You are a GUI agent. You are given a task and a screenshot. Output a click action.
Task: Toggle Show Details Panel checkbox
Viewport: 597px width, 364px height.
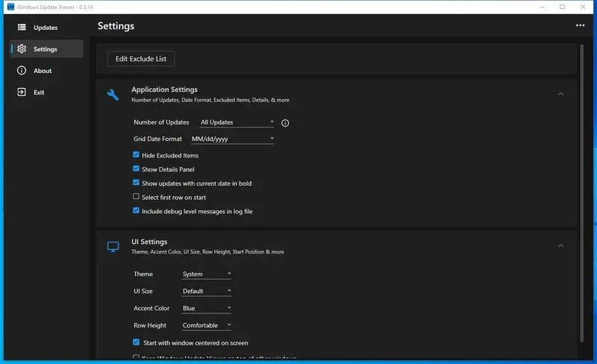[x=137, y=169]
